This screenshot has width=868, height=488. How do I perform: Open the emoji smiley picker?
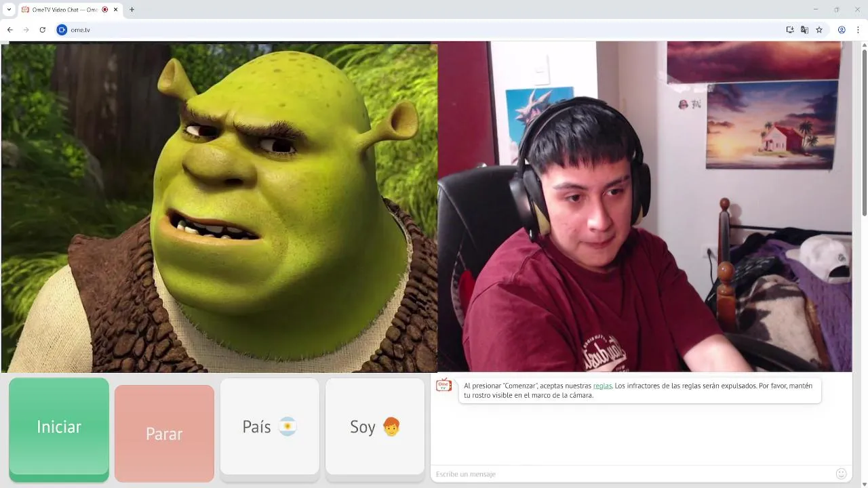pyautogui.click(x=842, y=474)
